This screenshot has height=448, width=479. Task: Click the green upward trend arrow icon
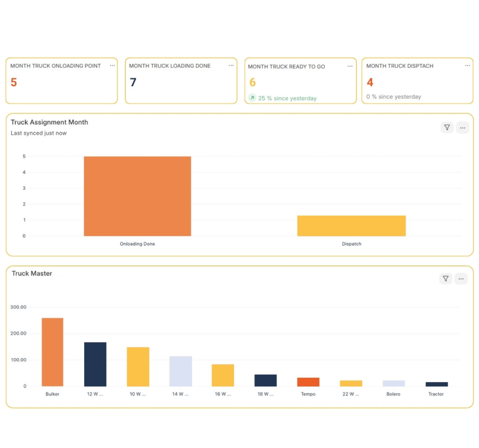tap(252, 98)
